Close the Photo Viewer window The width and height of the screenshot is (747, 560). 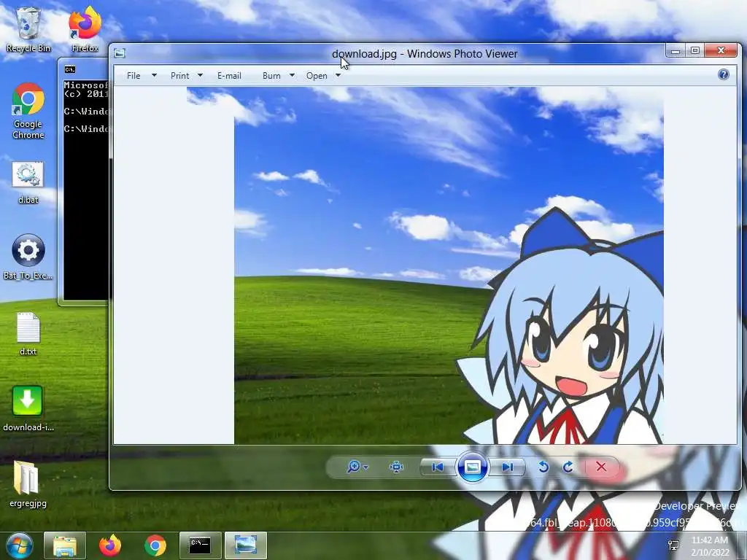click(721, 50)
